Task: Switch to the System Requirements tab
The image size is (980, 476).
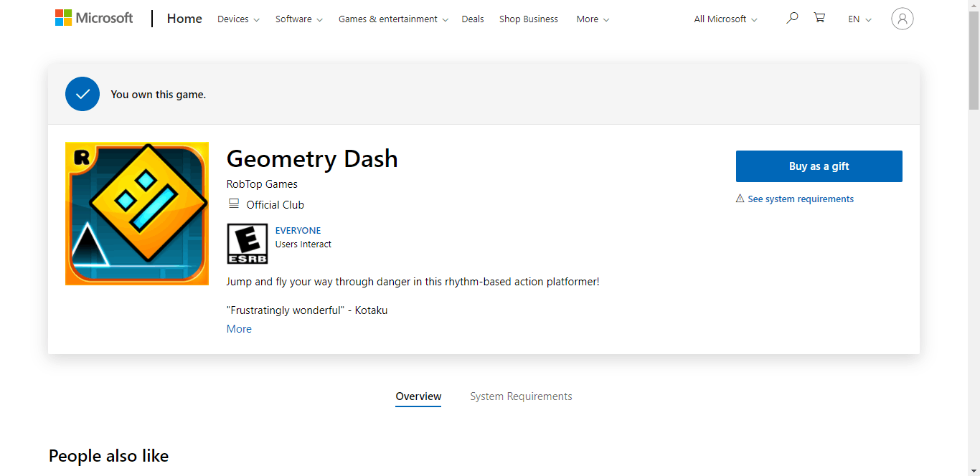Action: coord(521,396)
